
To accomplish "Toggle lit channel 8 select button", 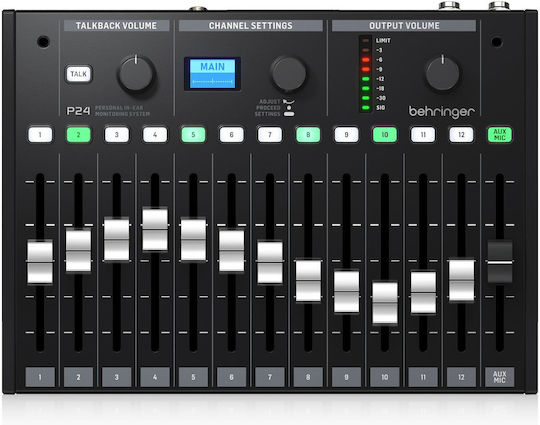I will (x=308, y=134).
